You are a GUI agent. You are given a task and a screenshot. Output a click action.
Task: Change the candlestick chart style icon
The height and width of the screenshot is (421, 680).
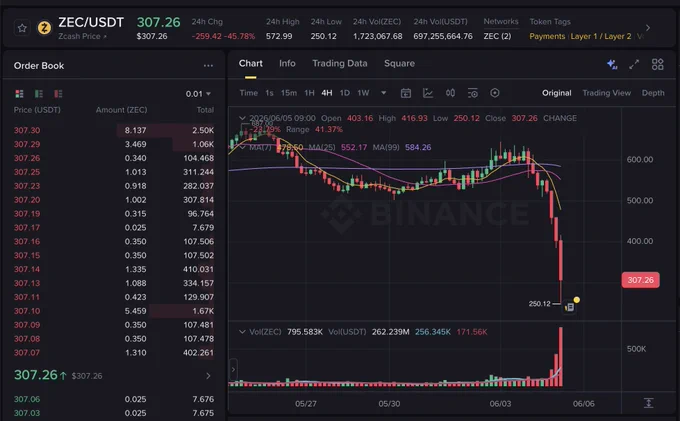450,93
